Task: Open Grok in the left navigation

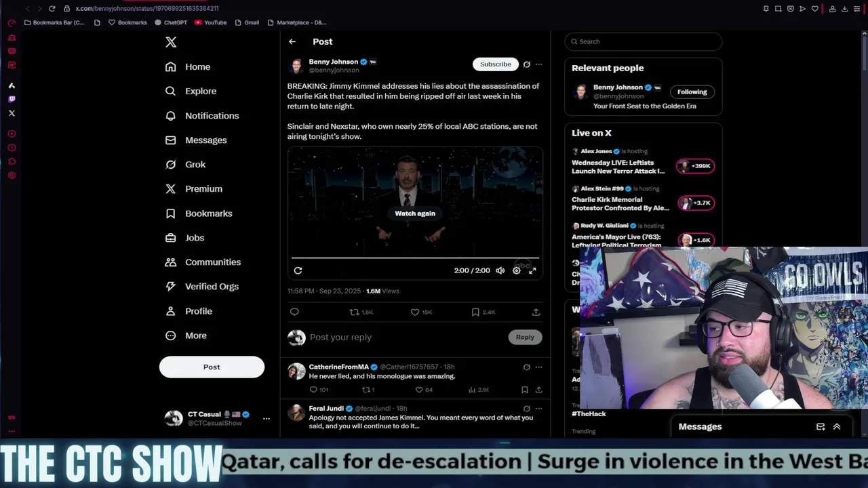Action: pos(185,165)
